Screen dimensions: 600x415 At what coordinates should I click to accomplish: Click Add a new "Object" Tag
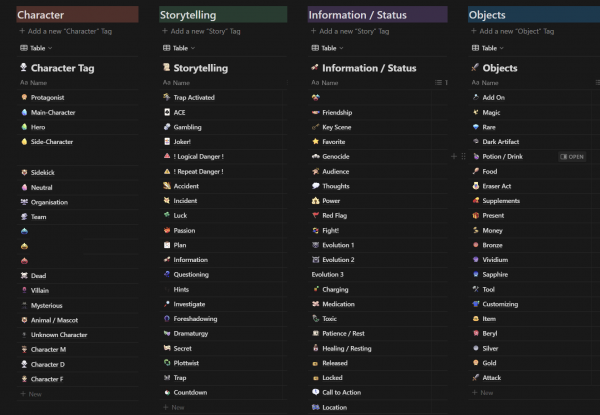[x=520, y=31]
